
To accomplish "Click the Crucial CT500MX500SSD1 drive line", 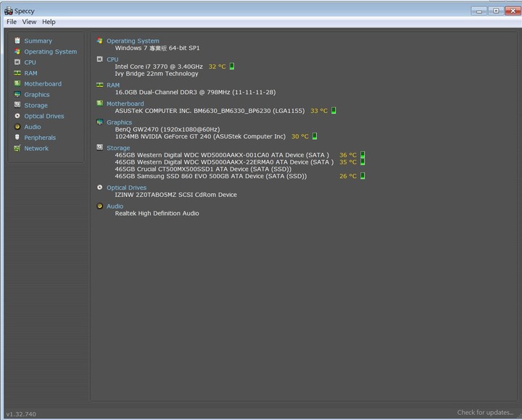I will tap(203, 169).
